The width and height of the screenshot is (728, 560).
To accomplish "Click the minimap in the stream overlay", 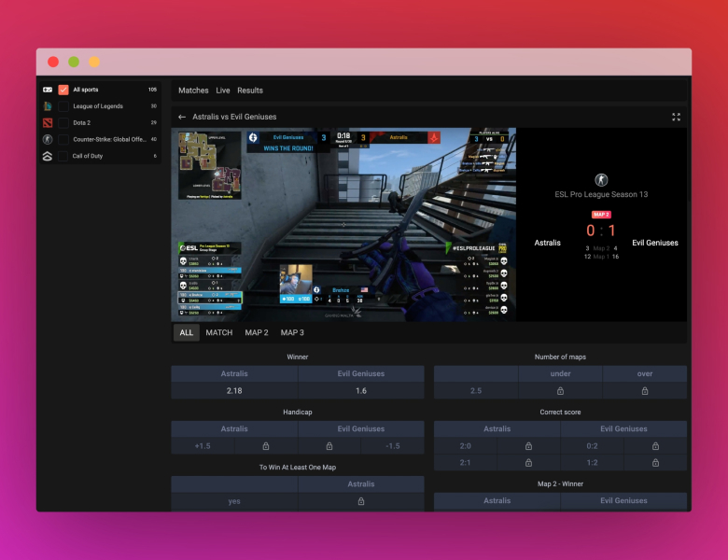I will (x=210, y=165).
